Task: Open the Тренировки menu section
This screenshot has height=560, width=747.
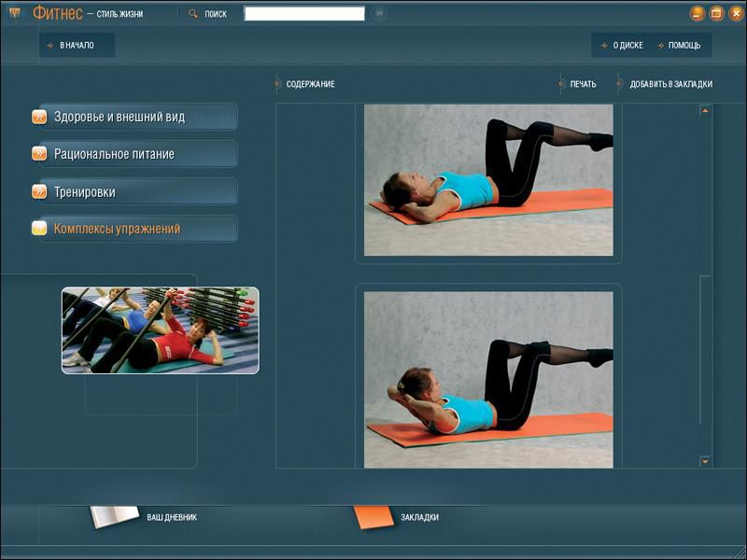Action: pyautogui.click(x=85, y=191)
